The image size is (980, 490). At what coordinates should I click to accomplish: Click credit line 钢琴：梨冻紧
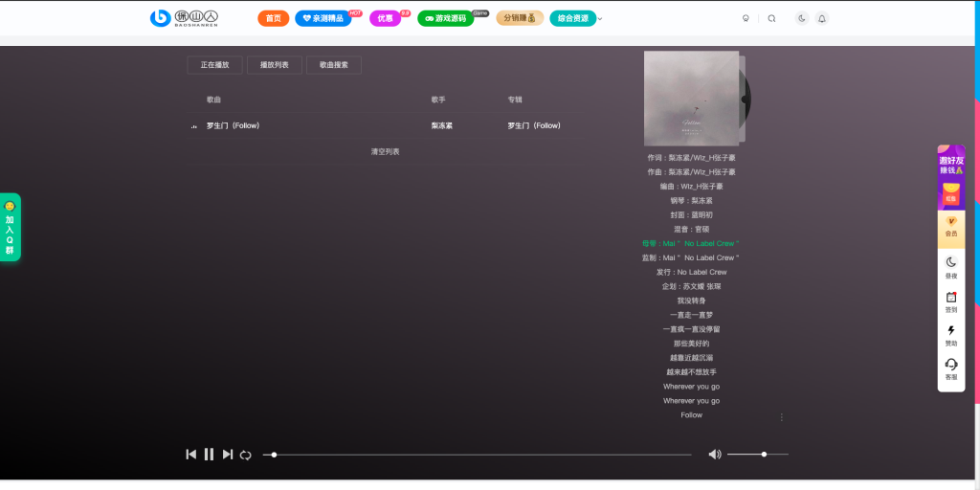tap(691, 201)
